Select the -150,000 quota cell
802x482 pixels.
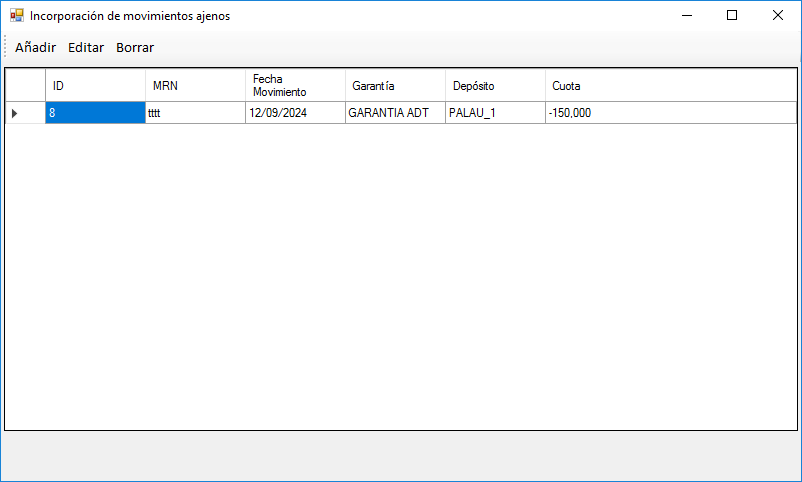pos(670,113)
